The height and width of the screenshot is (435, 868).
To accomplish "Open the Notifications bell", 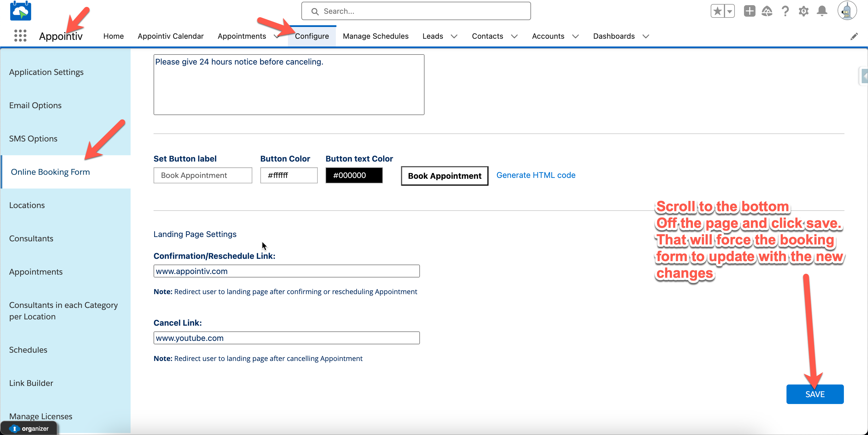I will 822,11.
